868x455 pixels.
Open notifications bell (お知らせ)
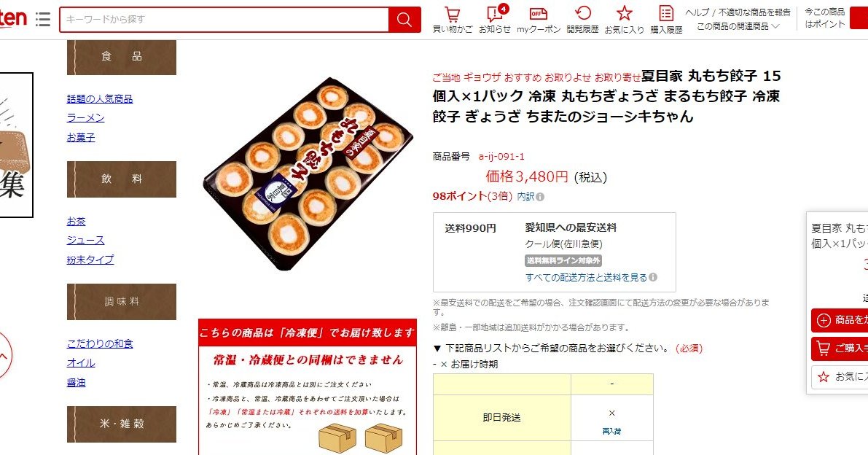(x=495, y=20)
